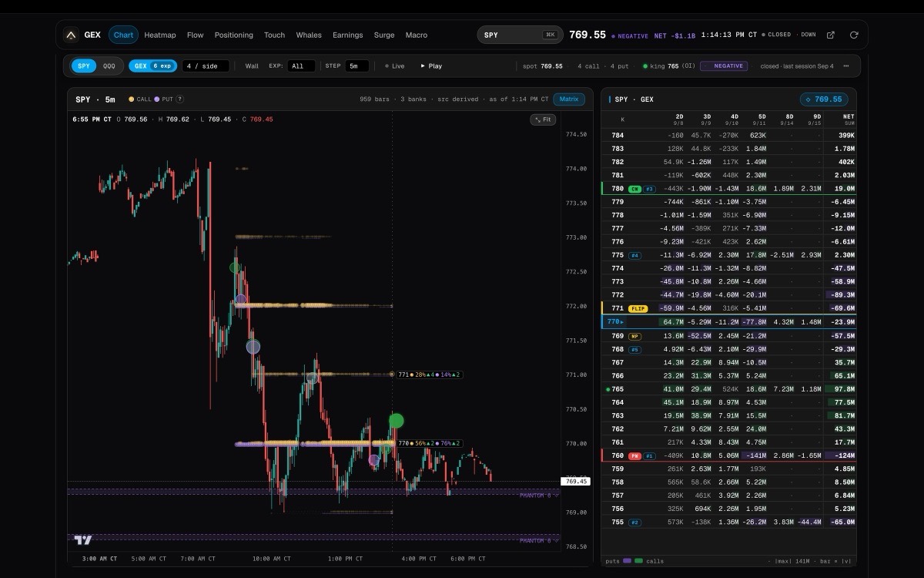Click the -59.9M cell in row 771
The width and height of the screenshot is (924, 578).
point(671,308)
